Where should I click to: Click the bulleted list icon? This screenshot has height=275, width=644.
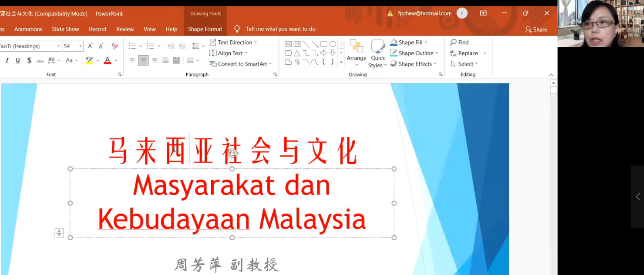point(132,46)
